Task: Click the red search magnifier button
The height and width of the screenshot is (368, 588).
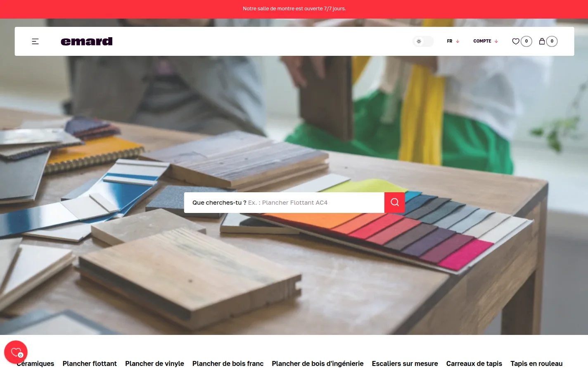Action: point(395,203)
